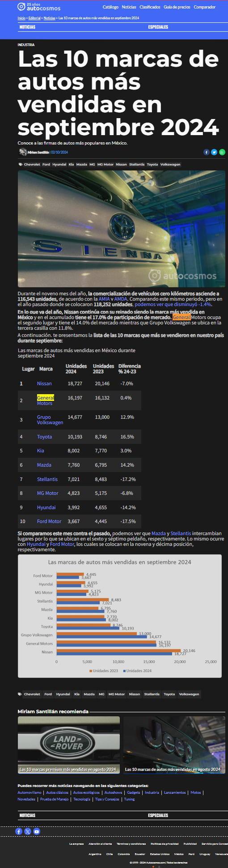
Task: Visit footer Facebook page icon
Action: pos(19,831)
